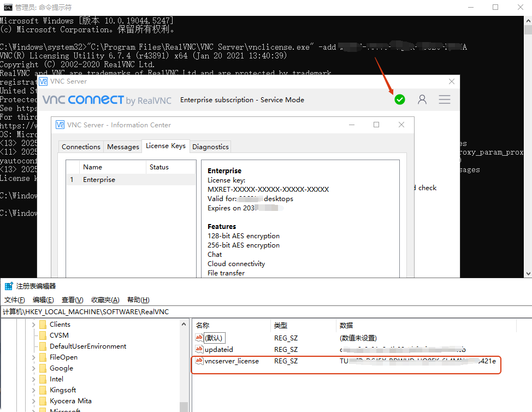The image size is (532, 412).
Task: Click the Name column header in license list
Action: [113, 167]
